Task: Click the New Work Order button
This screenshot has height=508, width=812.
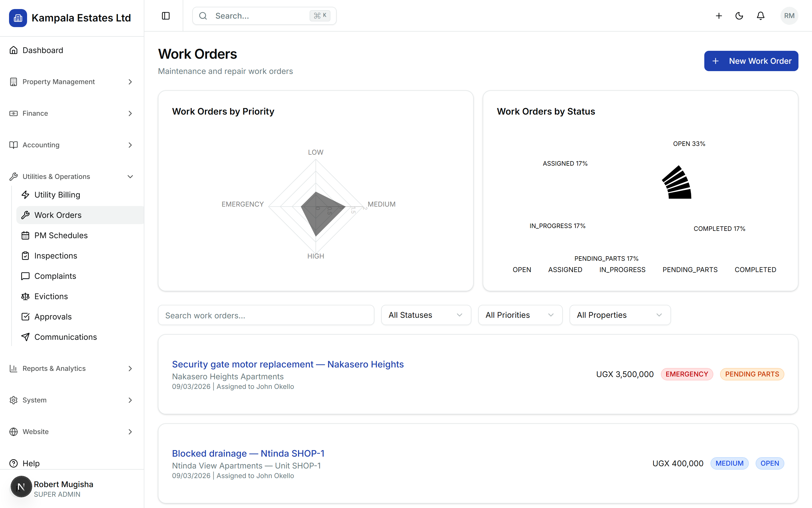Action: 751,61
